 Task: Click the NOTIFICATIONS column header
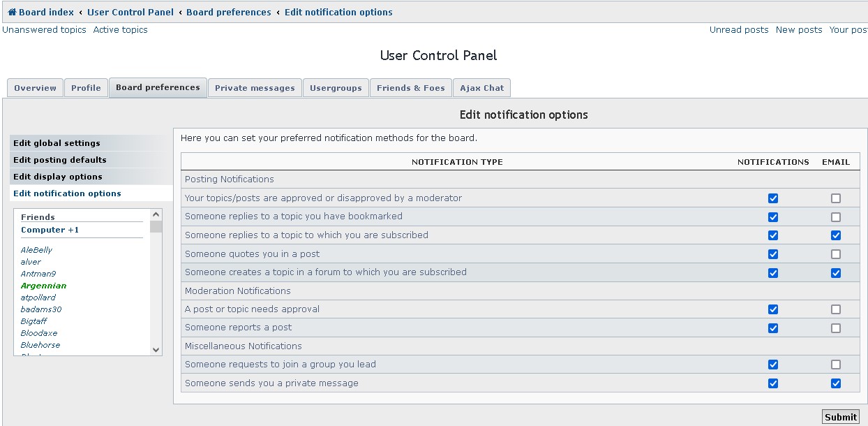773,162
